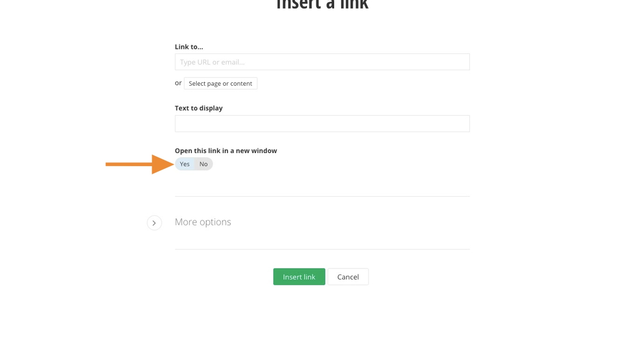Cancel the Insert a link dialog

click(x=348, y=277)
